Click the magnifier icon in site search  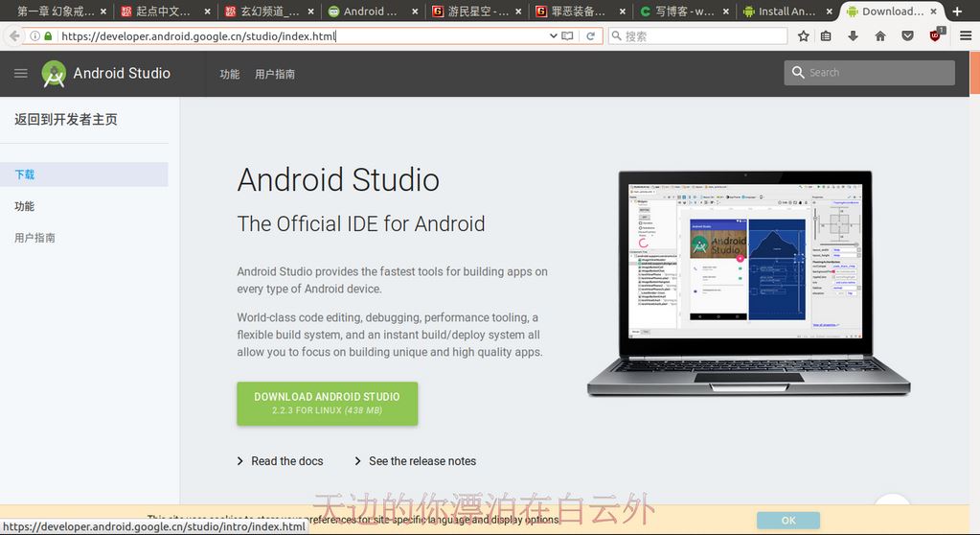pos(797,73)
